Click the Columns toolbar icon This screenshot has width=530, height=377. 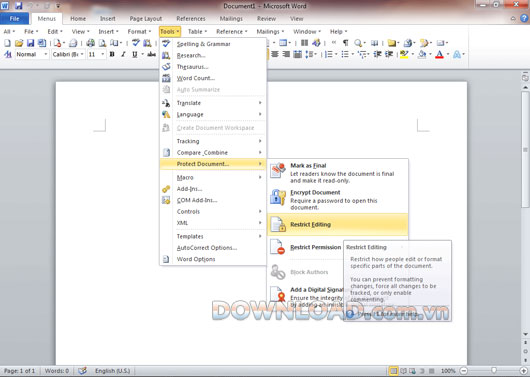(305, 43)
